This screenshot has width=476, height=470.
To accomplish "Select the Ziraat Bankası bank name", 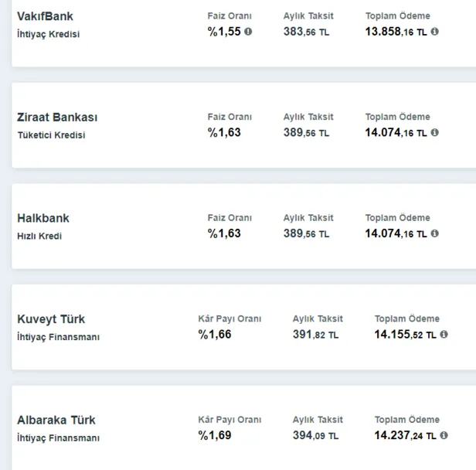I will pos(57,117).
